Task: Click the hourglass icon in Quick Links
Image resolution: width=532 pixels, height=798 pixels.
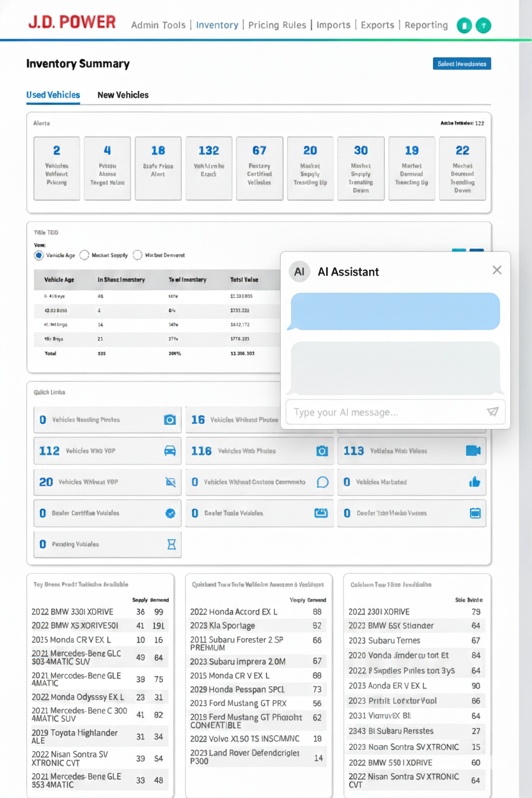Action: click(171, 544)
